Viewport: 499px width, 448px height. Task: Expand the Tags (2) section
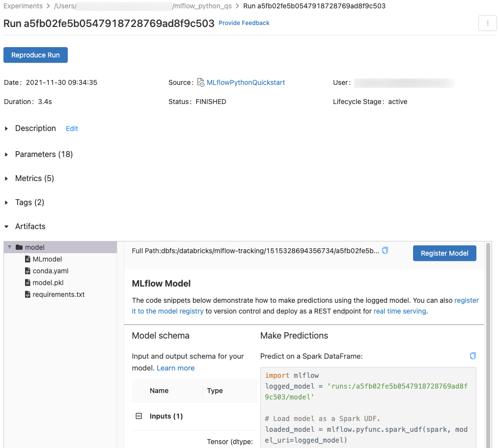click(x=6, y=203)
